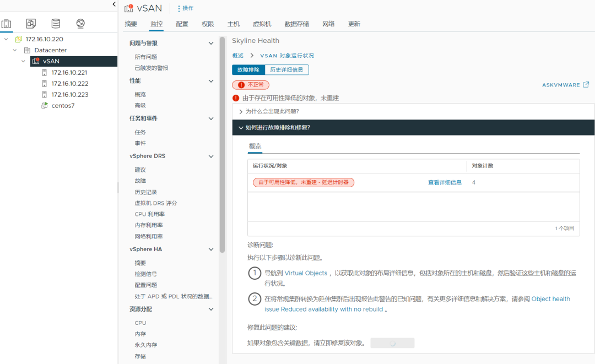Collapse the 资源分配 section

tap(211, 309)
